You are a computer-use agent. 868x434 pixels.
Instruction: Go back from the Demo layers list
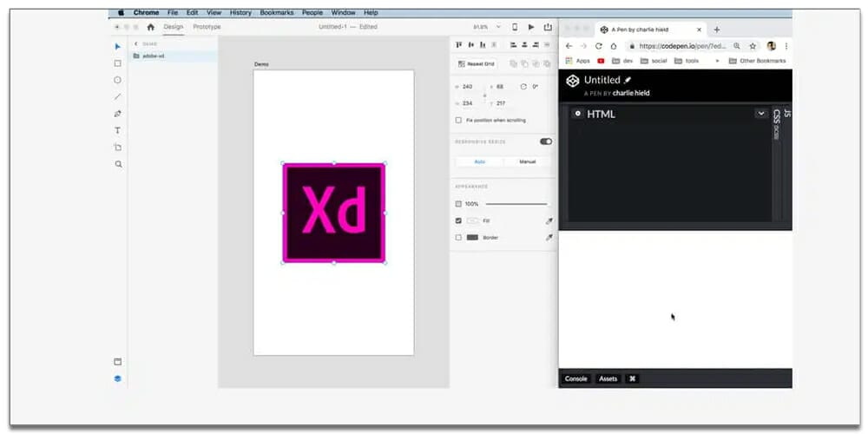[136, 43]
